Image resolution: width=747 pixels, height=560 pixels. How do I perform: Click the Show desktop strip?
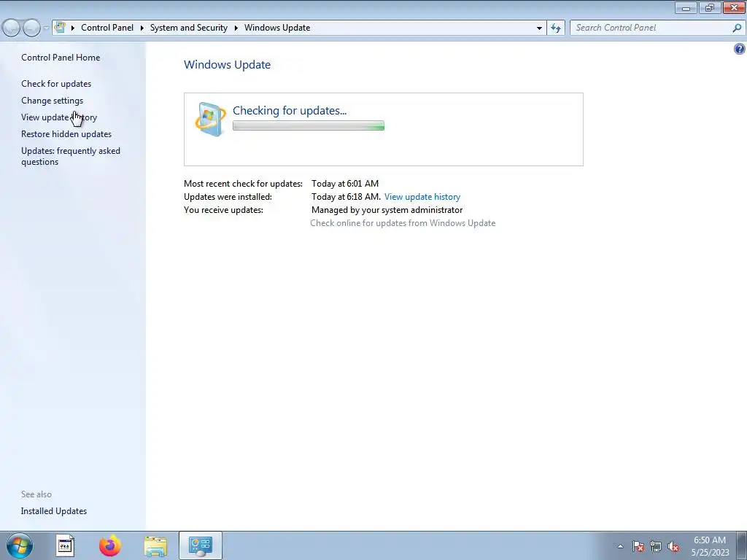click(742, 545)
